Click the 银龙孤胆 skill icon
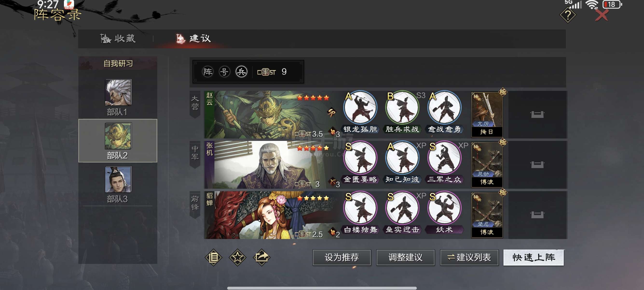 pos(360,108)
